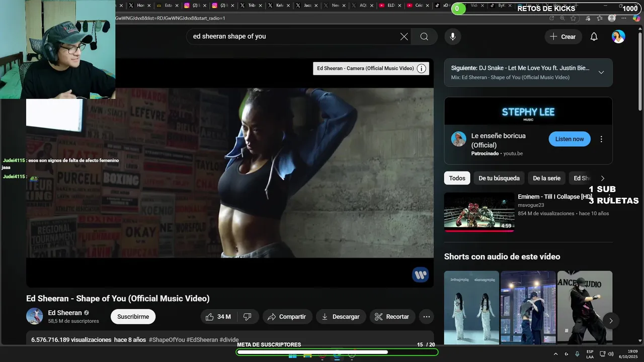644x362 pixels.
Task: Click the magnifying glass search button
Action: point(424,36)
